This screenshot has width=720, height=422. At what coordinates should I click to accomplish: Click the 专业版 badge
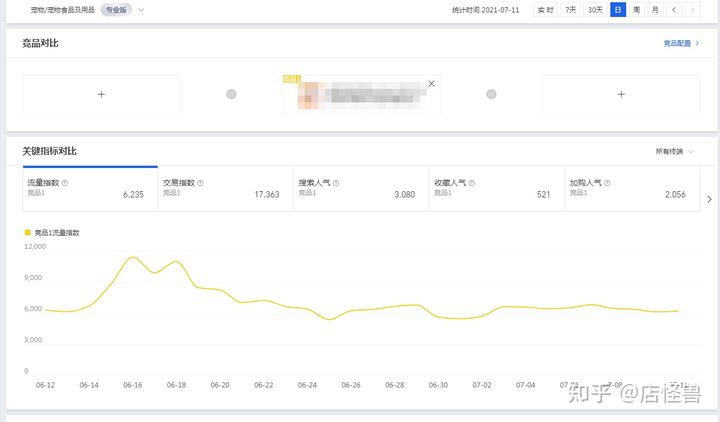(x=116, y=10)
